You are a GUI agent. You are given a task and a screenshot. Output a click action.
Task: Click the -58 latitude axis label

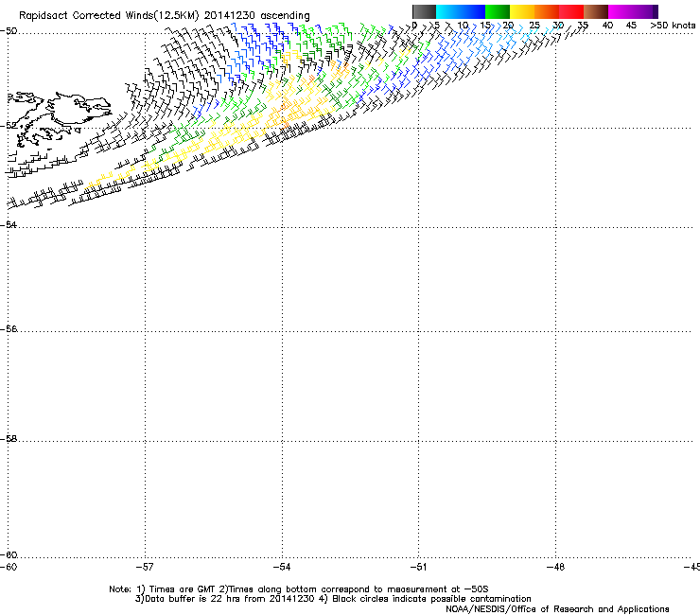point(9,439)
